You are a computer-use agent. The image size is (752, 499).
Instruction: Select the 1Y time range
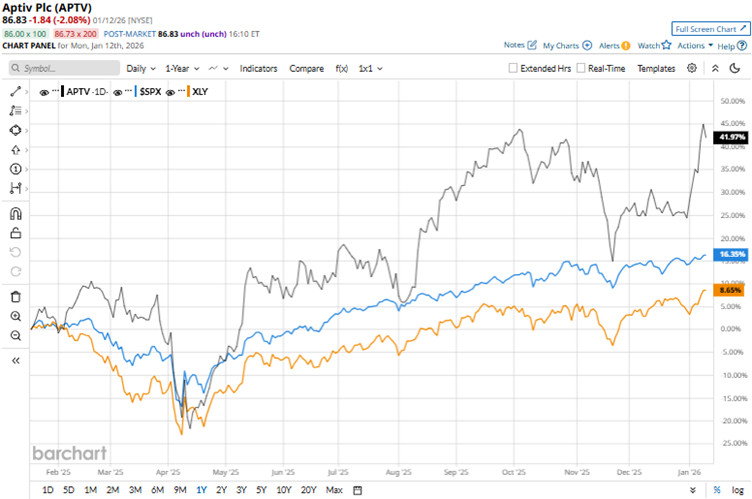pos(201,490)
